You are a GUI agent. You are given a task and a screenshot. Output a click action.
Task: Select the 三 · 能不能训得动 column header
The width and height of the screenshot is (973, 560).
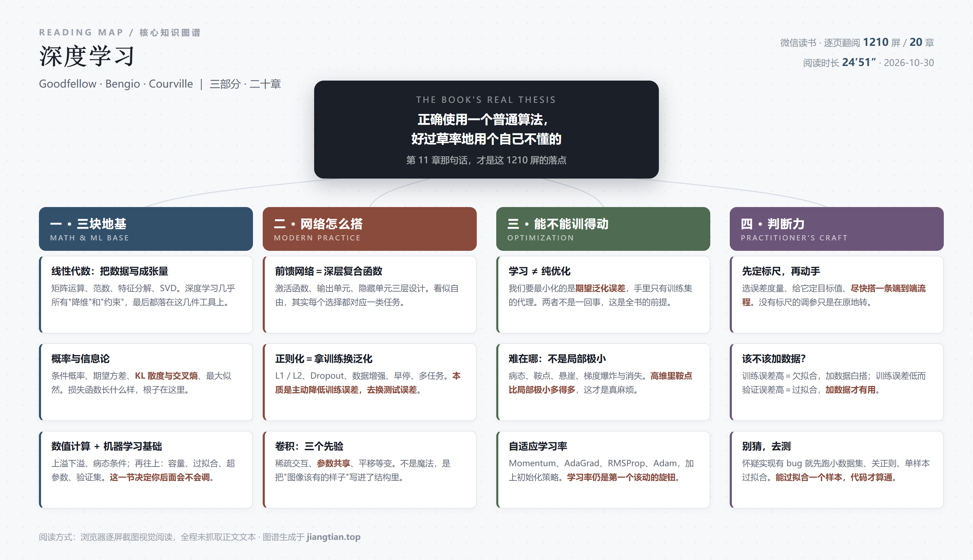coord(603,229)
